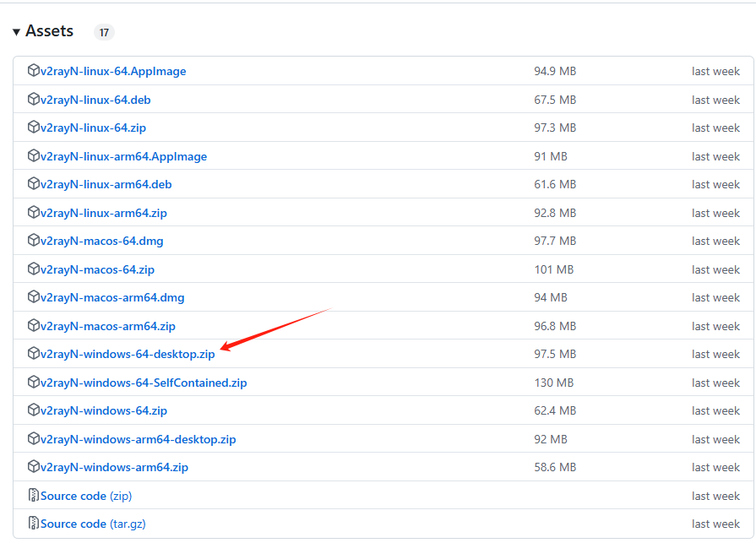The image size is (756, 543).
Task: Click the 101 MB size value
Action: pos(554,269)
